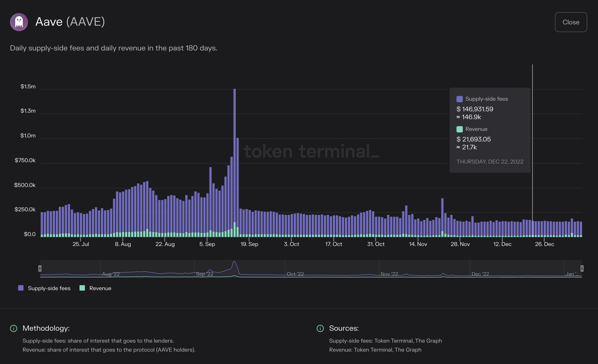Toggle Supply-side fees legend series

point(49,288)
